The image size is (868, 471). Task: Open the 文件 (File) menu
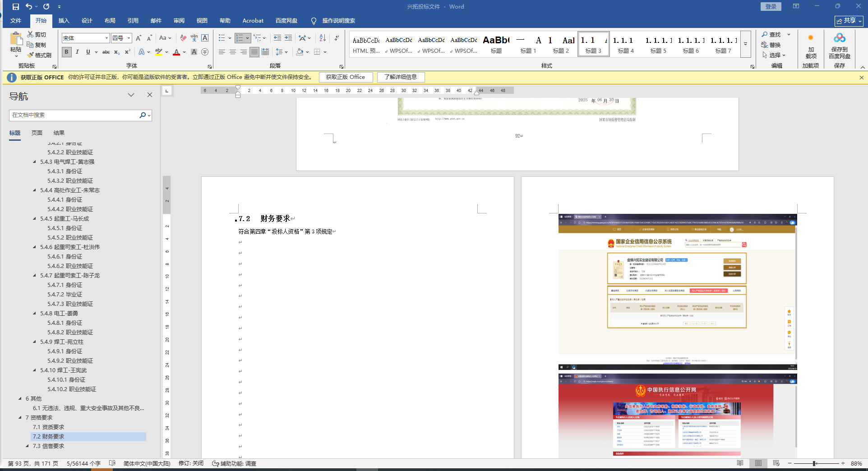[x=16, y=21]
